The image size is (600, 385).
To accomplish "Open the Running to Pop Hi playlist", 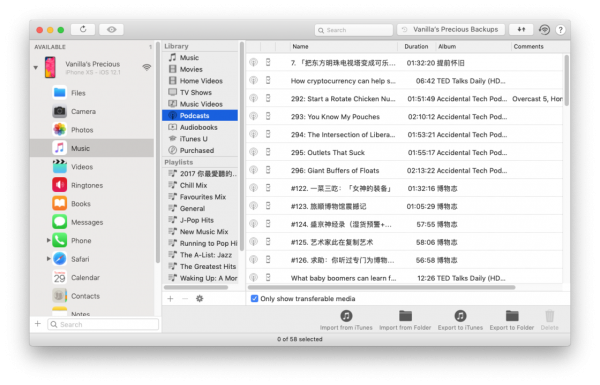I will tap(200, 243).
